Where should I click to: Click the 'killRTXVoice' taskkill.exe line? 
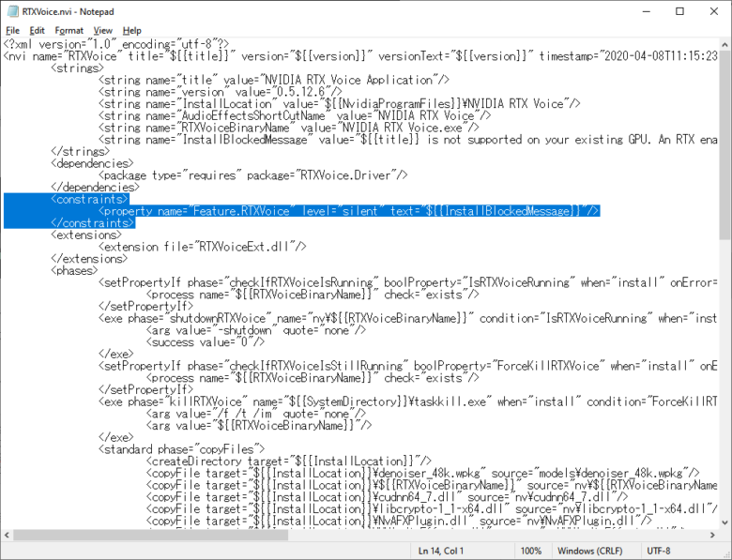407,401
